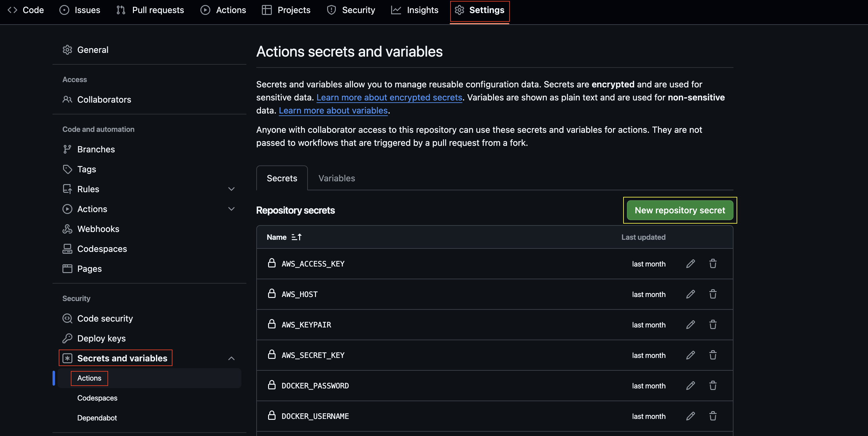Open Dependabot secrets sub-item
This screenshot has width=868, height=436.
(97, 418)
